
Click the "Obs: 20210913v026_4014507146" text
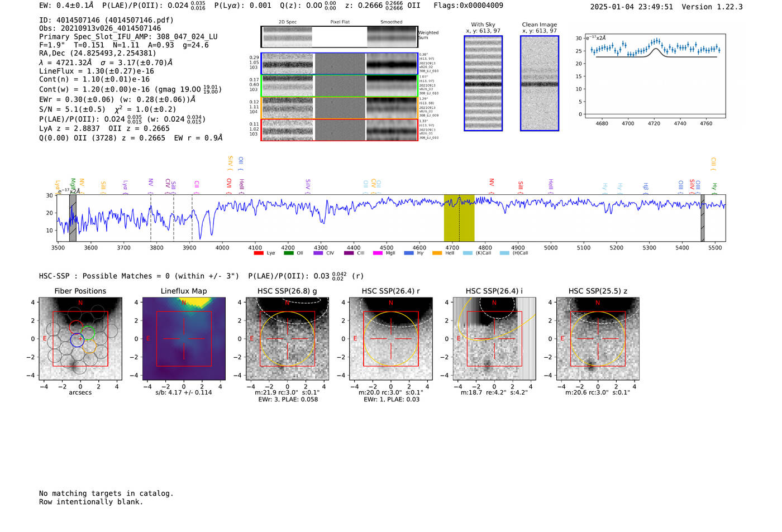point(100,28)
